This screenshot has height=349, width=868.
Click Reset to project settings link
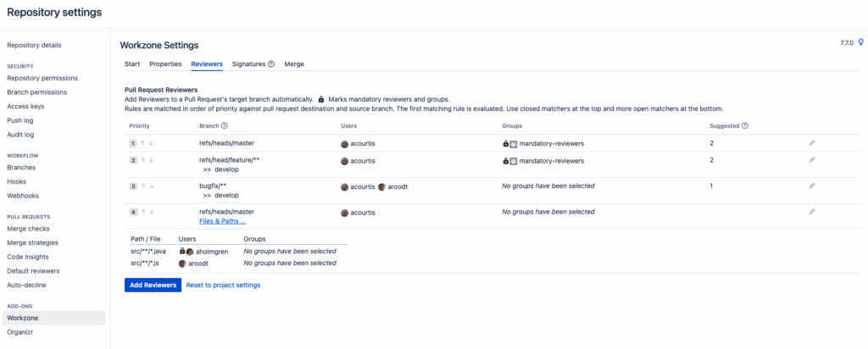click(223, 285)
